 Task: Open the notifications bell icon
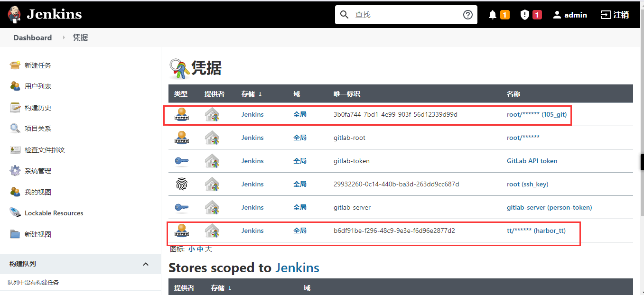click(x=493, y=14)
